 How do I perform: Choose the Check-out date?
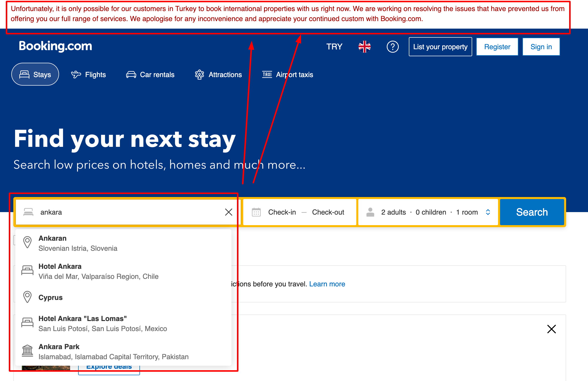pyautogui.click(x=328, y=212)
